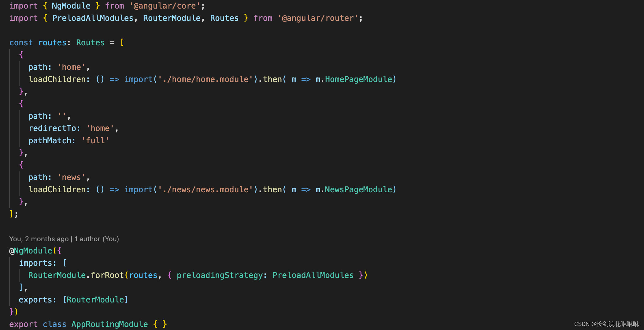Click the 'imports' property in NgModule
The image size is (644, 330).
pyautogui.click(x=35, y=263)
